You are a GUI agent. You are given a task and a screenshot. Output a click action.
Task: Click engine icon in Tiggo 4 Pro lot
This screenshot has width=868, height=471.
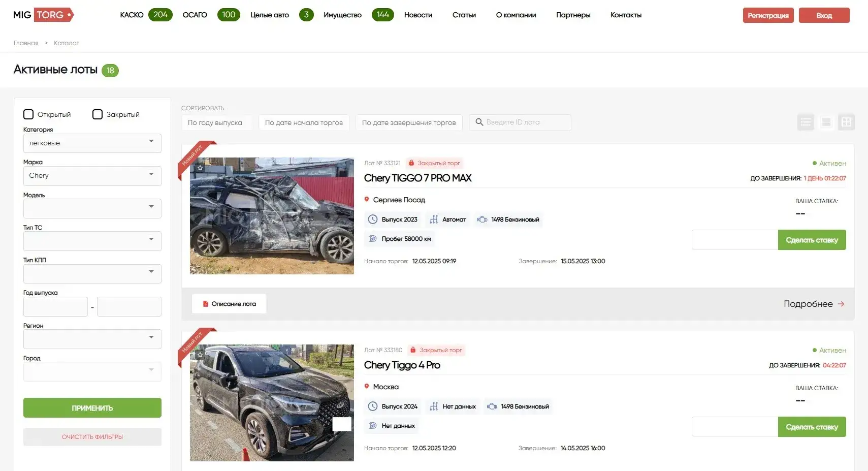(492, 406)
